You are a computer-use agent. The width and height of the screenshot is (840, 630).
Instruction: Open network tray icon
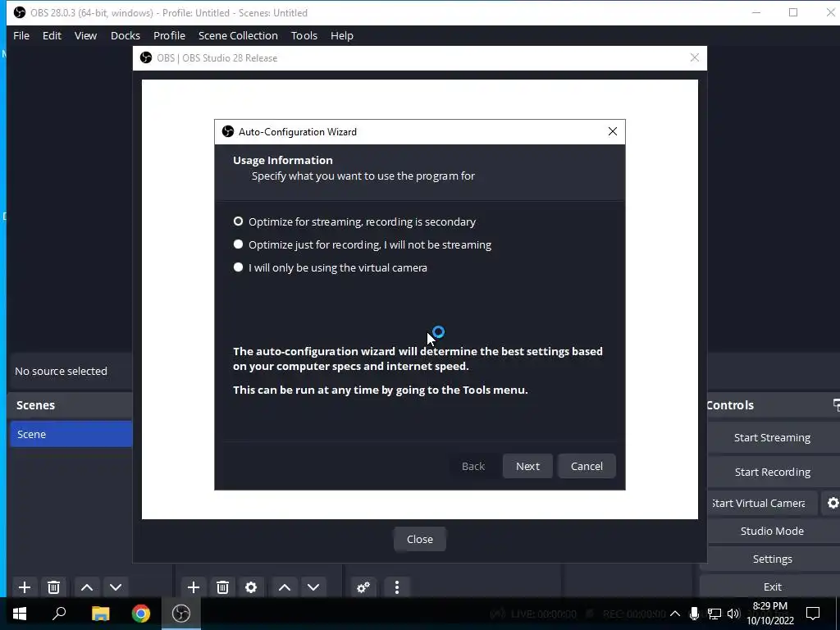click(714, 614)
